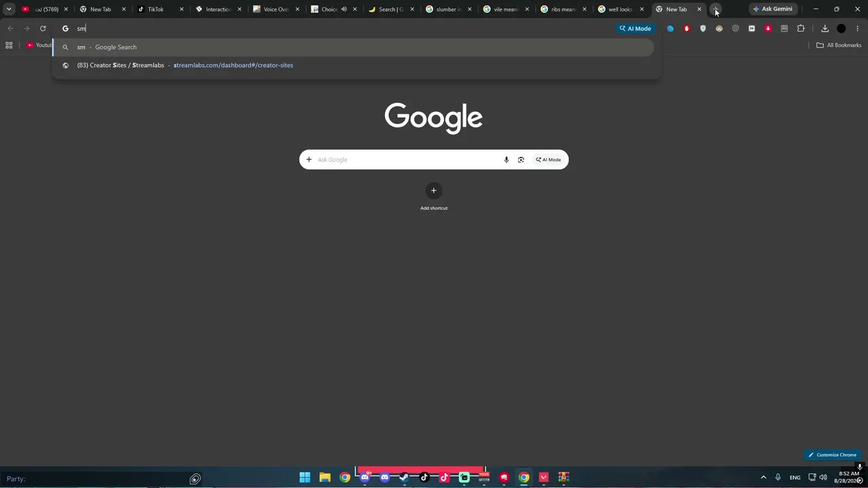Switch to the YouTube (5769) tab

(x=45, y=9)
